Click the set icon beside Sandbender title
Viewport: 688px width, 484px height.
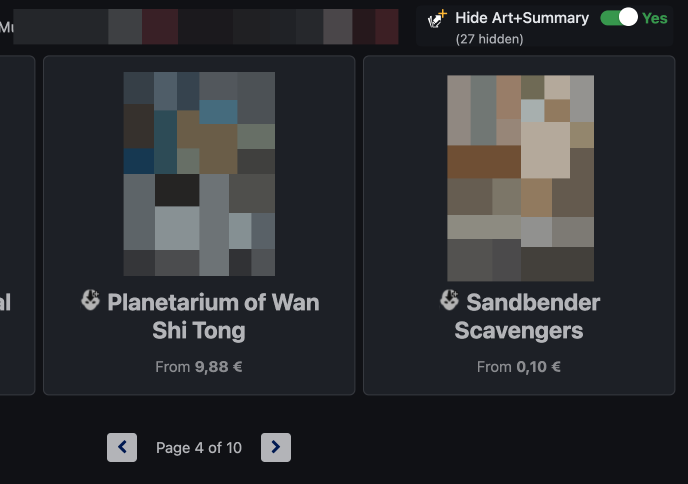point(450,300)
